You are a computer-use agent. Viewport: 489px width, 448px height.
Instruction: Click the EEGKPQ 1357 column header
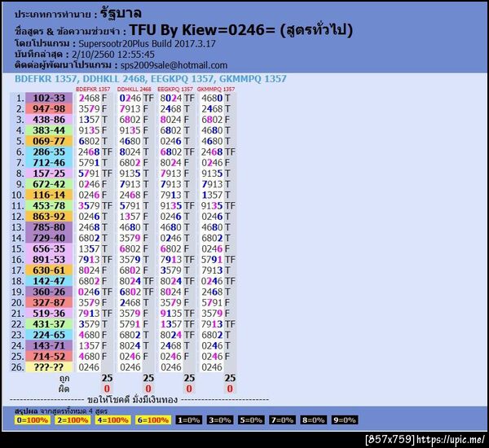pos(175,89)
